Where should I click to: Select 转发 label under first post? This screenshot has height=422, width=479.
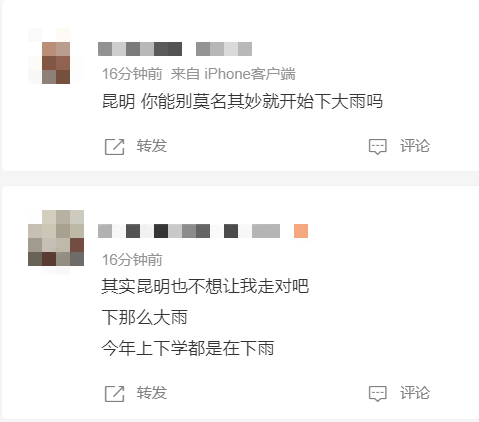coord(152,146)
